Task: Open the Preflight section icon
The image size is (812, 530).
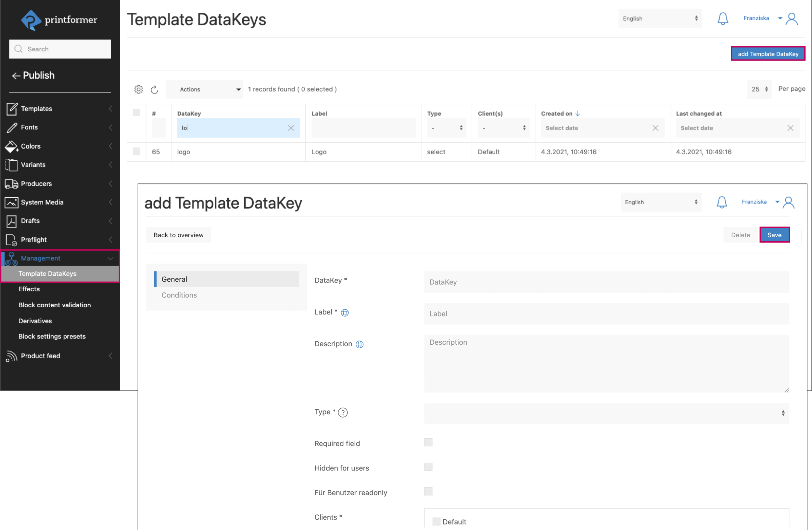Action: coord(12,239)
